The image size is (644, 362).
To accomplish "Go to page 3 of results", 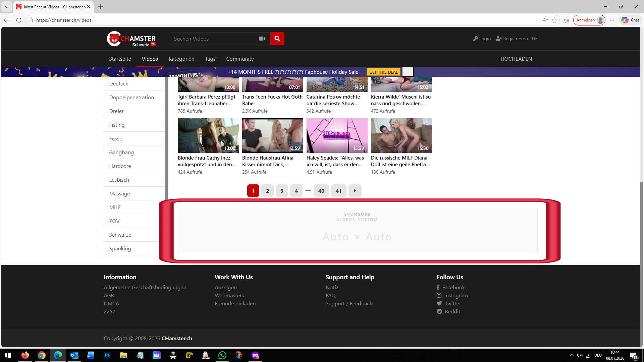I will click(x=282, y=191).
